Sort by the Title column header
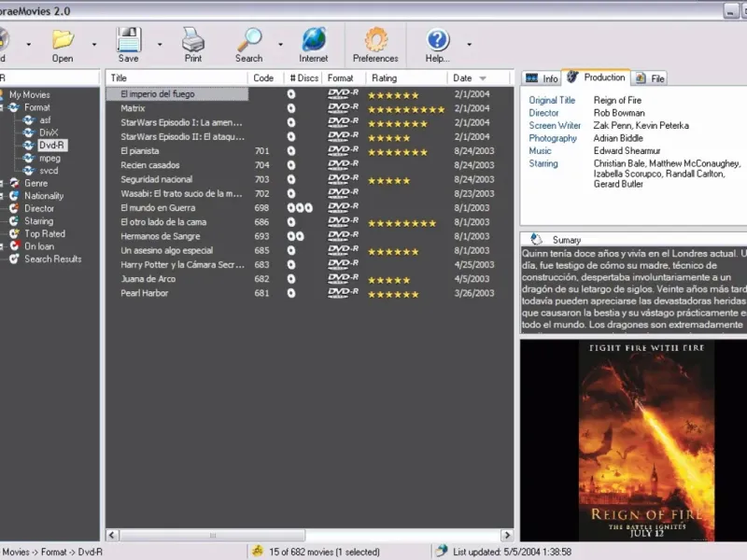 [176, 78]
